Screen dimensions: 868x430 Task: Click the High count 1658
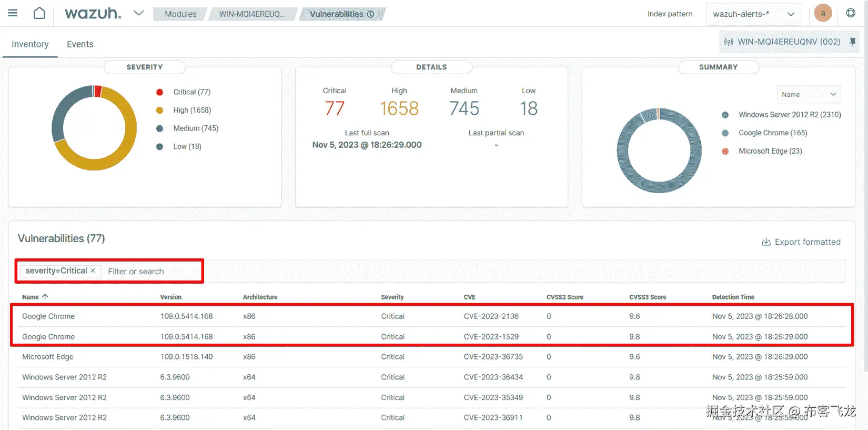399,108
